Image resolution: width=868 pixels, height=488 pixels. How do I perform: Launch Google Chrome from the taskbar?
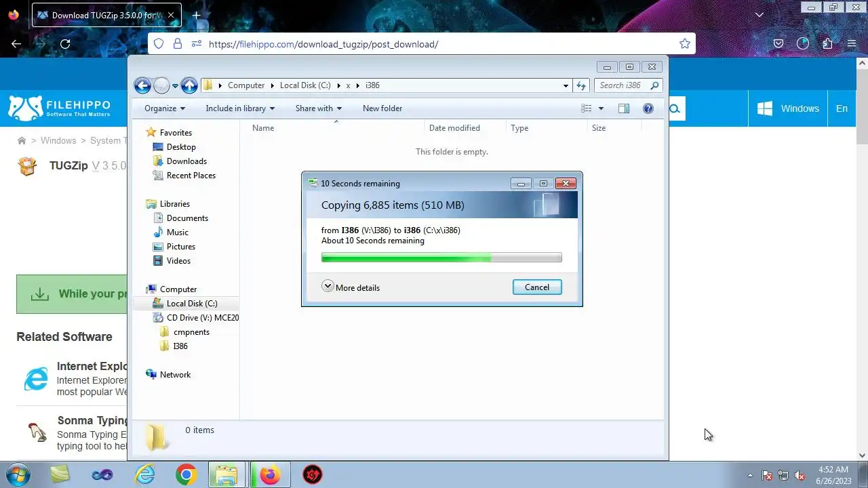pos(186,474)
